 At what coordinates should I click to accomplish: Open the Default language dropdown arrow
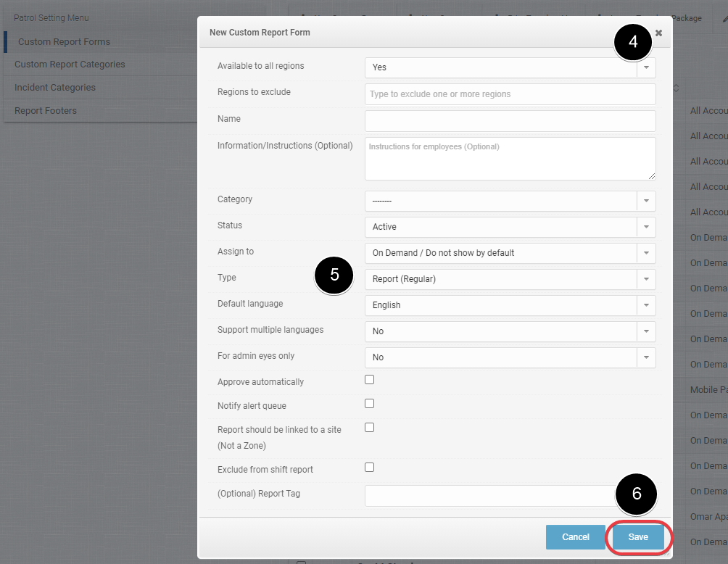pyautogui.click(x=646, y=305)
